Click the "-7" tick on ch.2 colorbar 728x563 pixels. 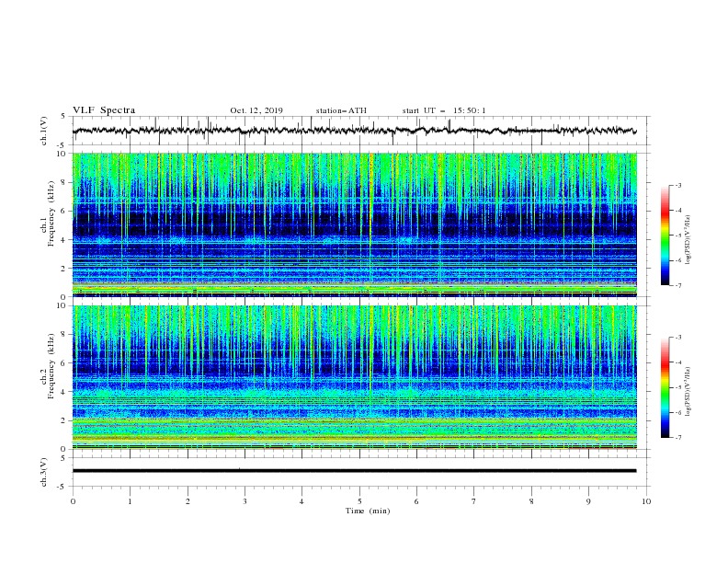[x=677, y=438]
